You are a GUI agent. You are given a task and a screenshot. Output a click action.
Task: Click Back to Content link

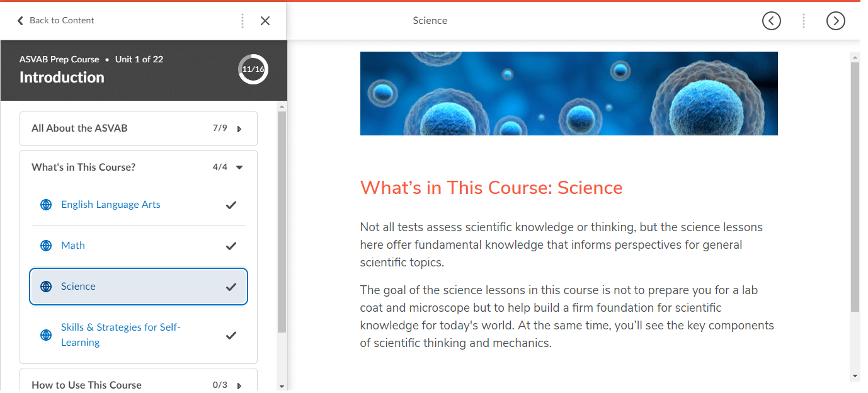click(62, 21)
